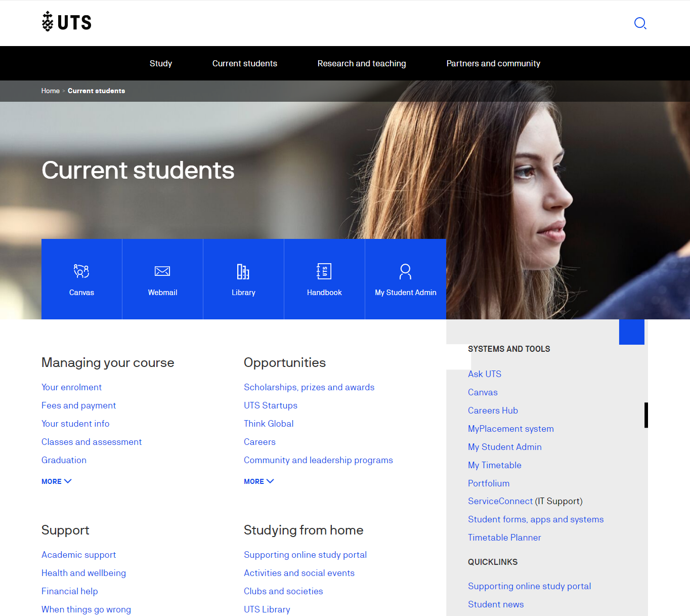Open Fees and payment link
Image resolution: width=690 pixels, height=616 pixels.
tap(78, 405)
